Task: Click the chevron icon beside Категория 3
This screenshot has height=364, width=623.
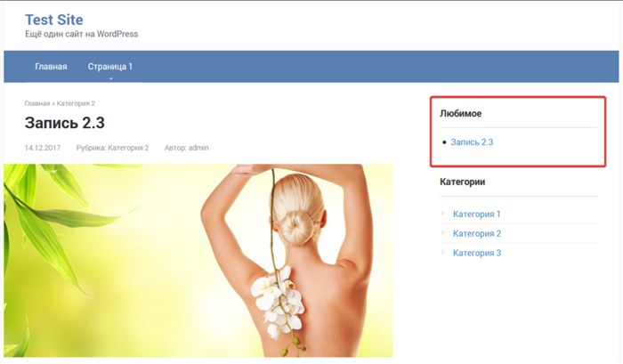Action: 442,252
